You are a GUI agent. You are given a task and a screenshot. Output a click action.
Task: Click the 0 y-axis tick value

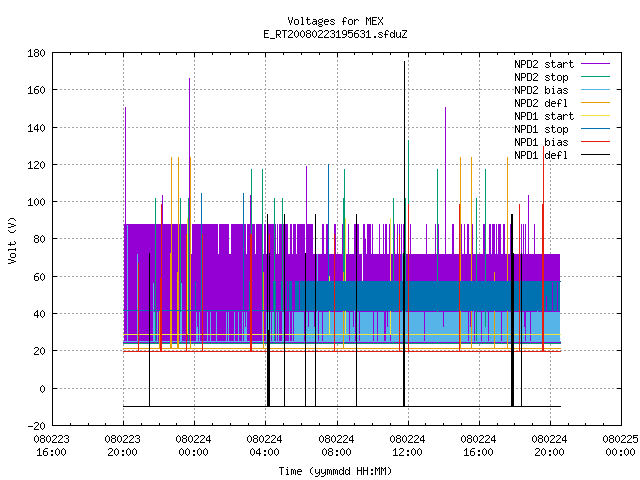[x=42, y=389]
